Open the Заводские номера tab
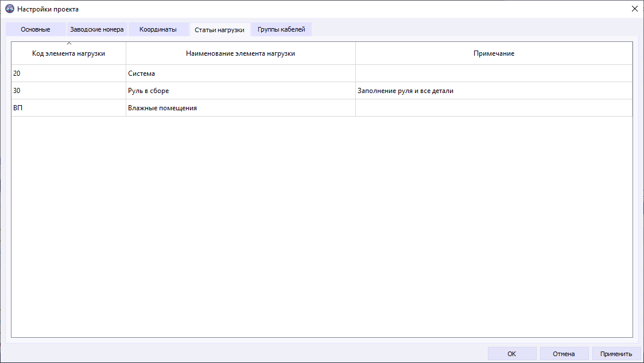The image size is (644, 363). tap(96, 29)
